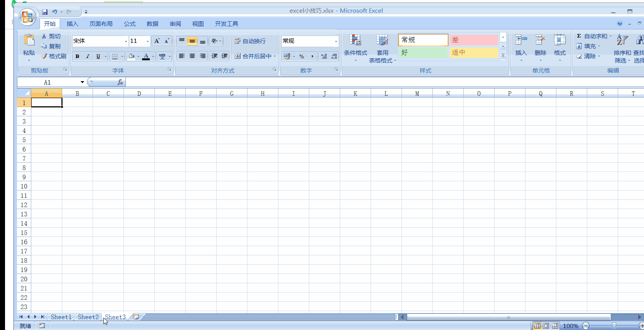Click AutoSum (自动求和)
The width and height of the screenshot is (644, 330).
coord(594,36)
